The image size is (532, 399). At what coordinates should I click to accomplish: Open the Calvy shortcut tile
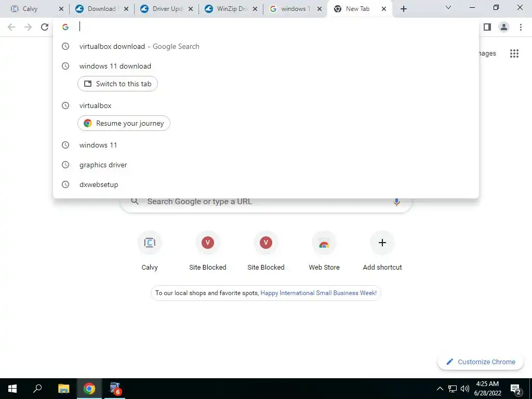(150, 251)
